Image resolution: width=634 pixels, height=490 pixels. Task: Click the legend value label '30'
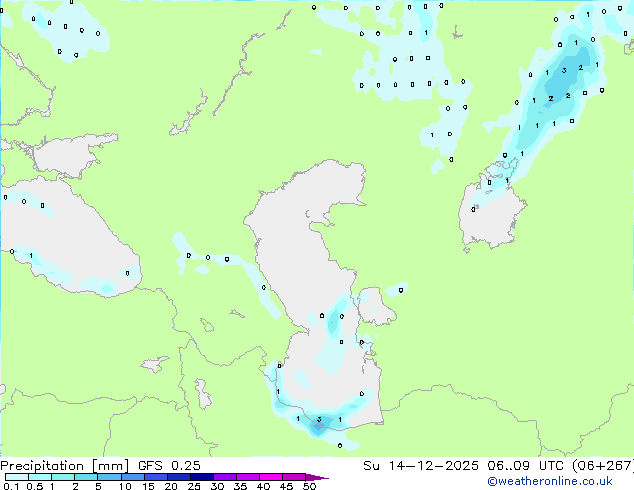[217, 486]
